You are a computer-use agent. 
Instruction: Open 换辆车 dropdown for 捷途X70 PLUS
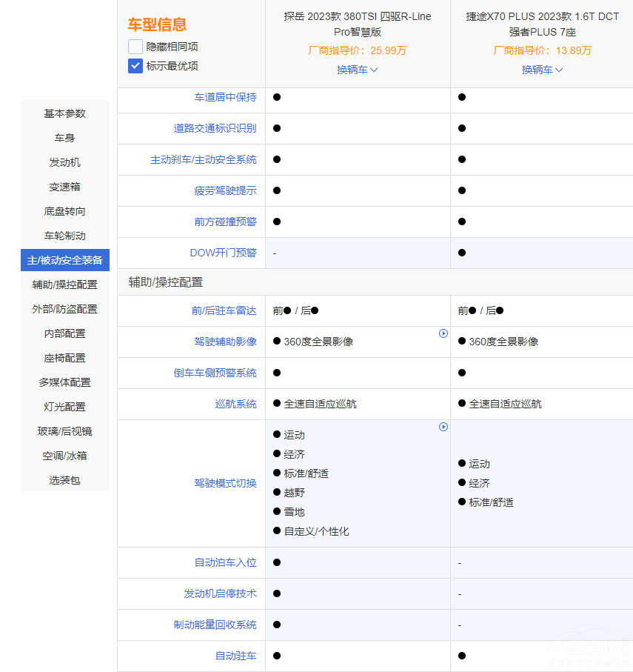pos(542,70)
